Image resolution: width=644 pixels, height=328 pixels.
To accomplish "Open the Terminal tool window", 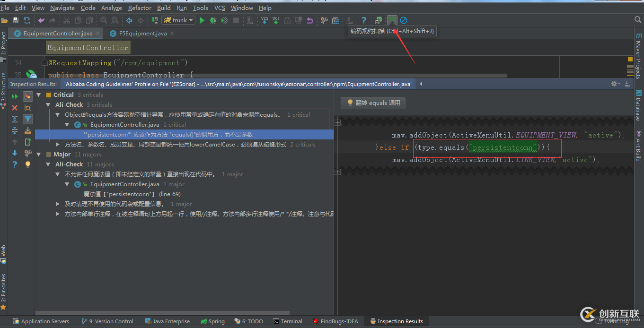I will 288,321.
